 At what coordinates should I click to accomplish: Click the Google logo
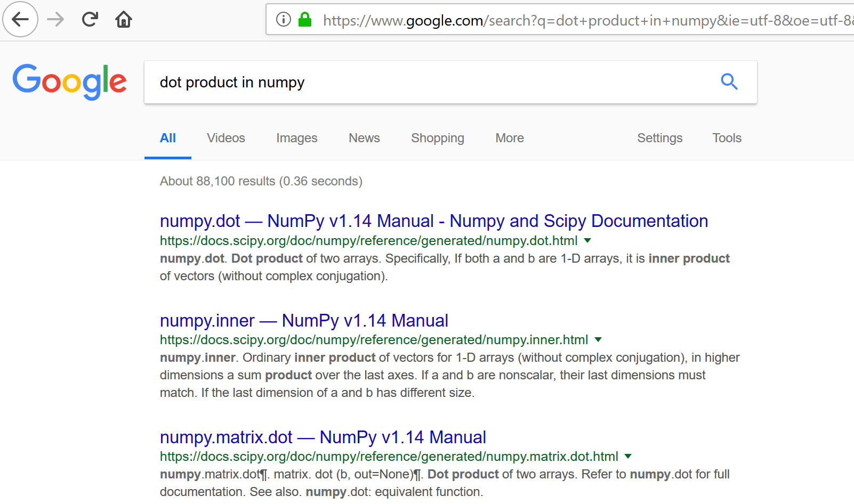point(70,82)
